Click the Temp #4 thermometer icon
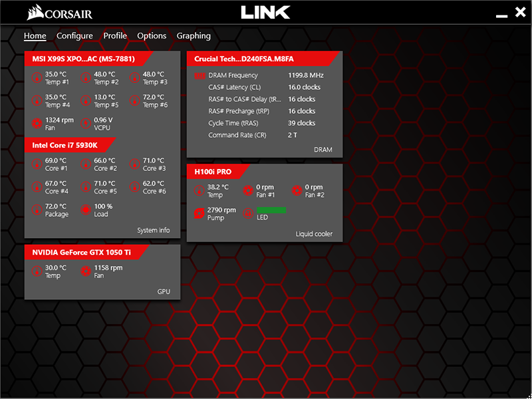Image resolution: width=532 pixels, height=399 pixels. coord(37,101)
